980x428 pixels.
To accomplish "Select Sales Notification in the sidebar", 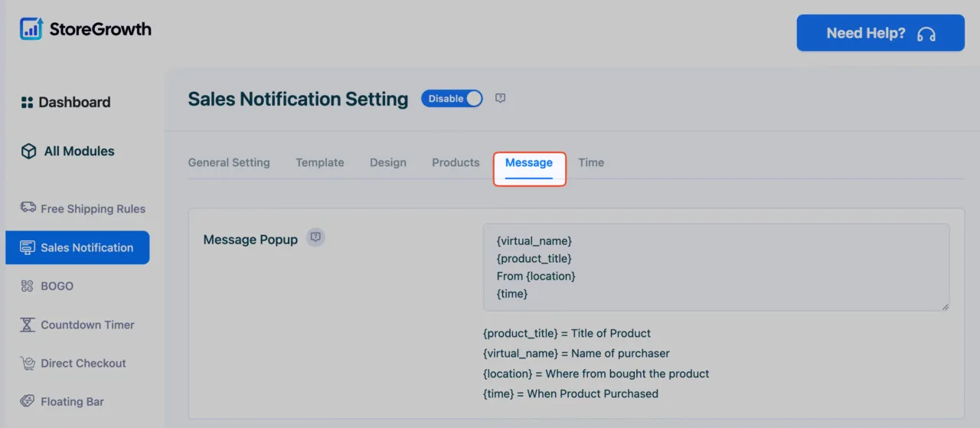I will (77, 247).
